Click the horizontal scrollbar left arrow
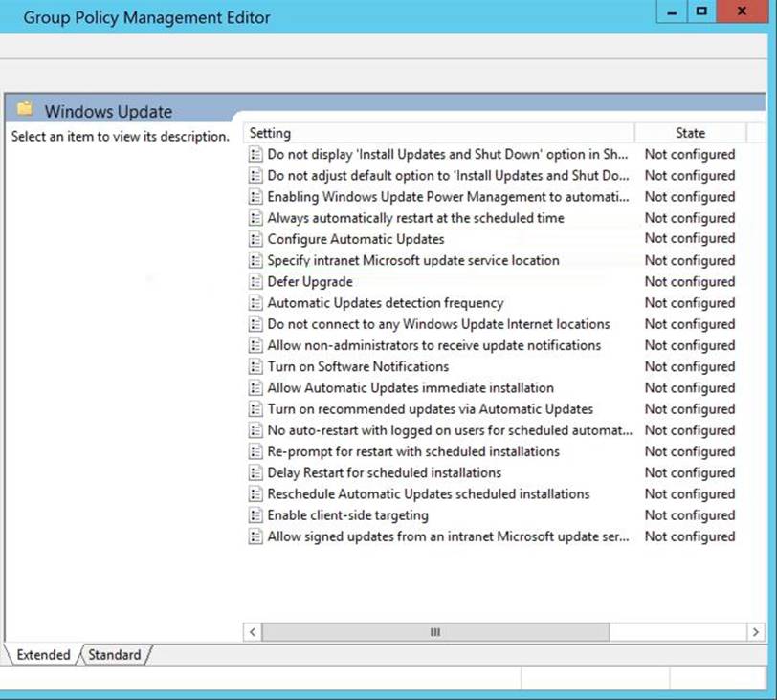Screen dimensions: 777x700 (254, 632)
